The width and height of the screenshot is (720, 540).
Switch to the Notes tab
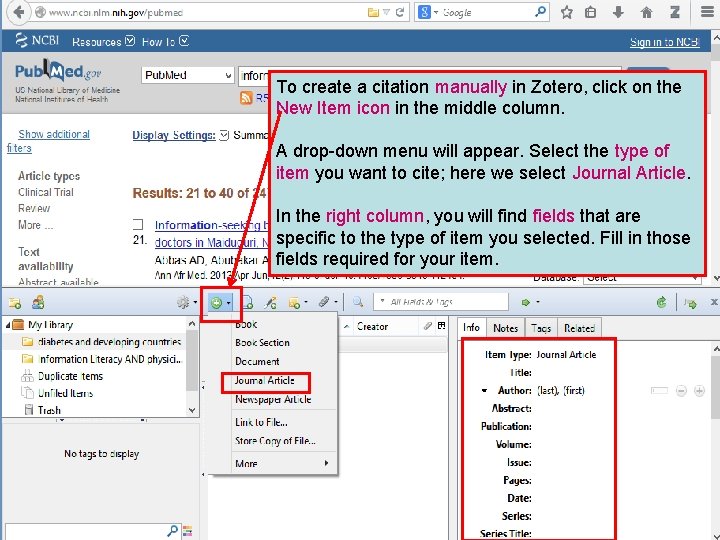505,328
